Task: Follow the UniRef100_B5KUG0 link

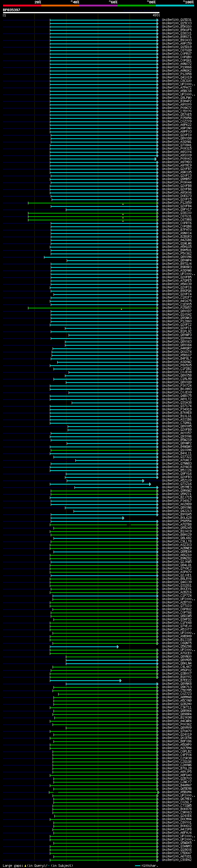Action: 176,26
